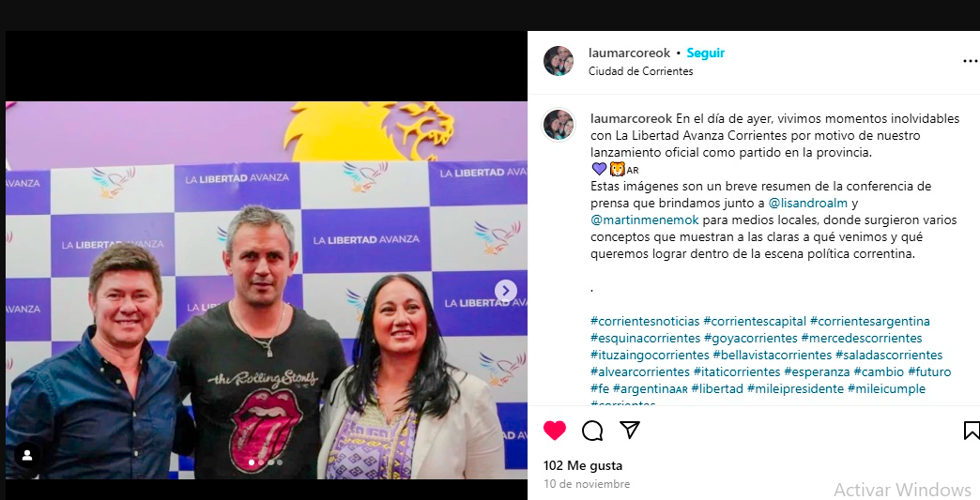Share post using the paper plane icon

click(x=629, y=430)
